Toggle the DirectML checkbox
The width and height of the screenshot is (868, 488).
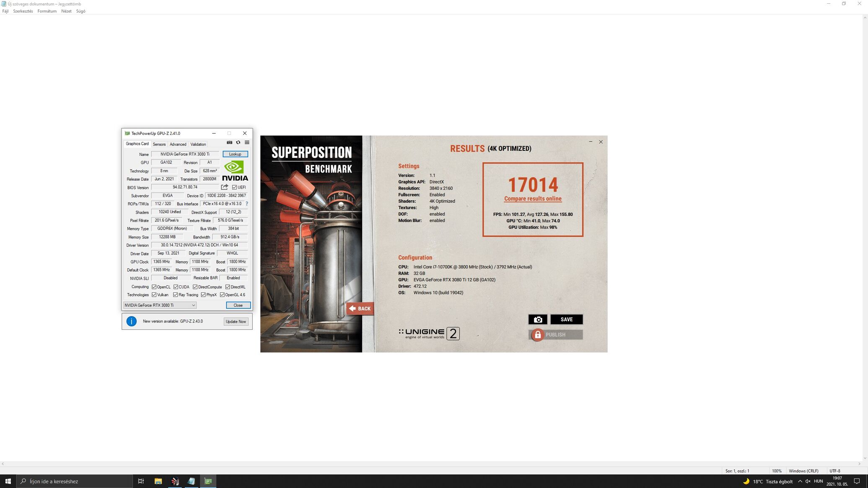(x=228, y=287)
